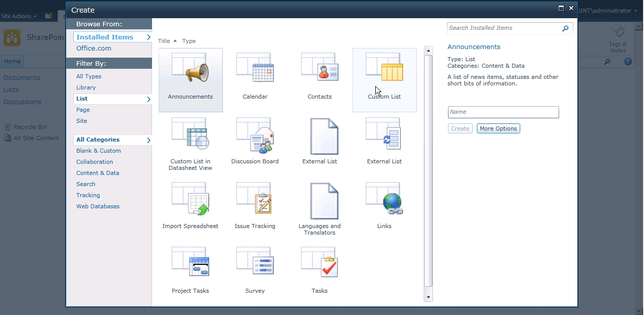Show All Categories
This screenshot has height=315, width=644.
113,140
